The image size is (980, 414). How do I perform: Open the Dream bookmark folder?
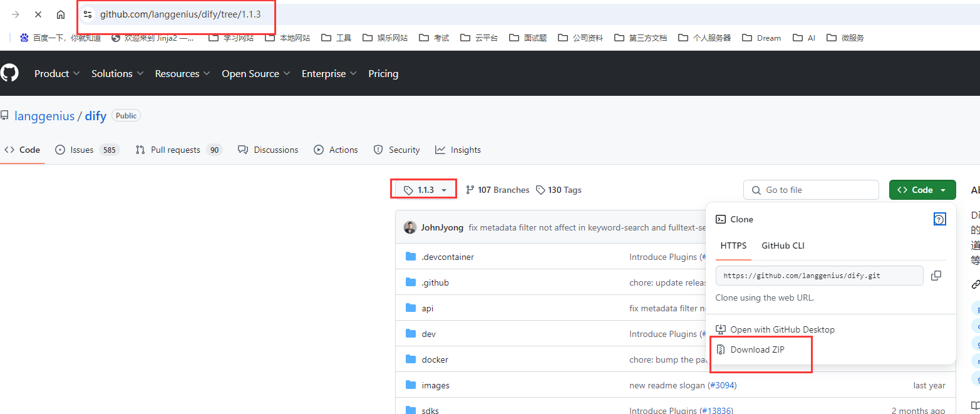[761, 38]
